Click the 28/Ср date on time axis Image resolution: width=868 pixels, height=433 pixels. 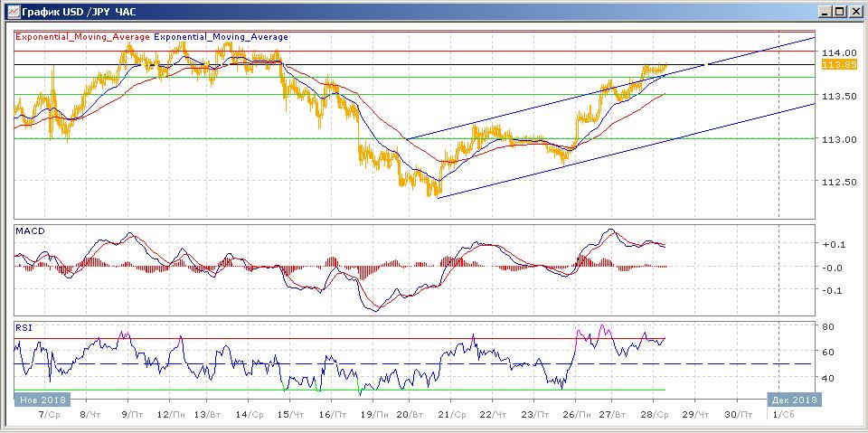pos(653,413)
